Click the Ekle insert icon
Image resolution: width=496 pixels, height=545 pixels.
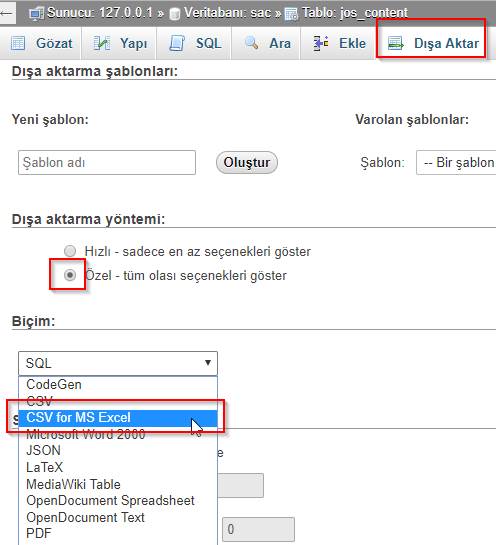click(320, 43)
